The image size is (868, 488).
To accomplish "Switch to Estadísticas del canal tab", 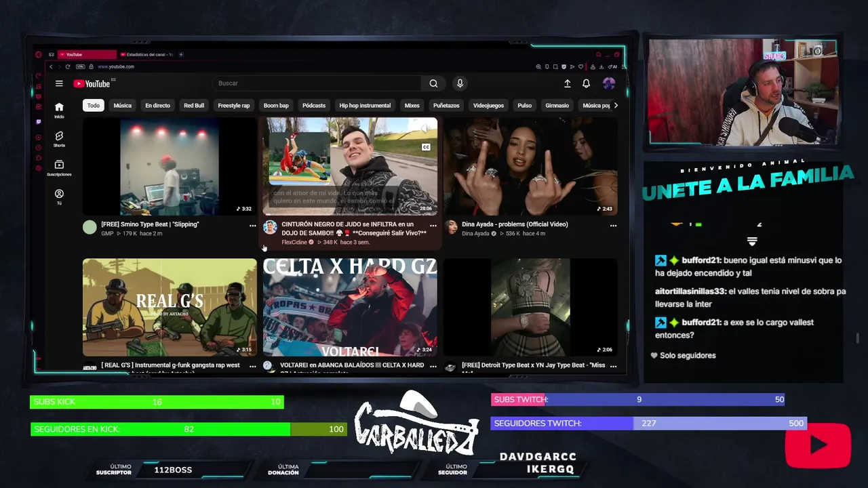I will pos(146,54).
